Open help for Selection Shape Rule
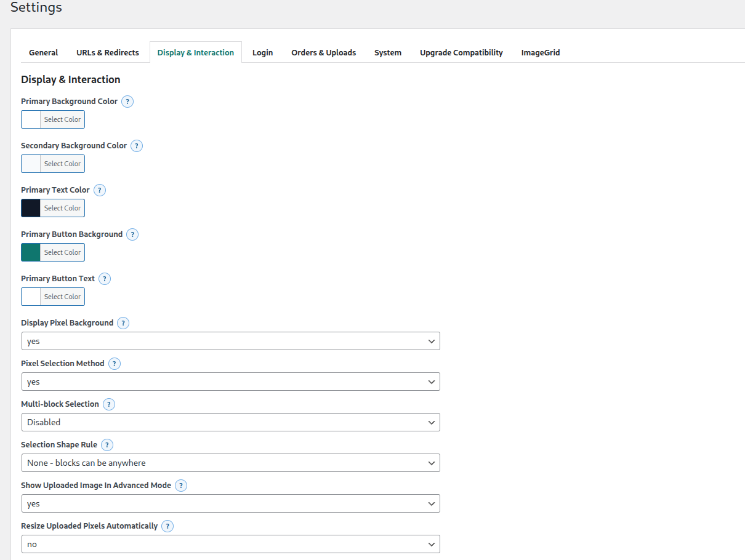This screenshot has width=745, height=560. point(107,445)
